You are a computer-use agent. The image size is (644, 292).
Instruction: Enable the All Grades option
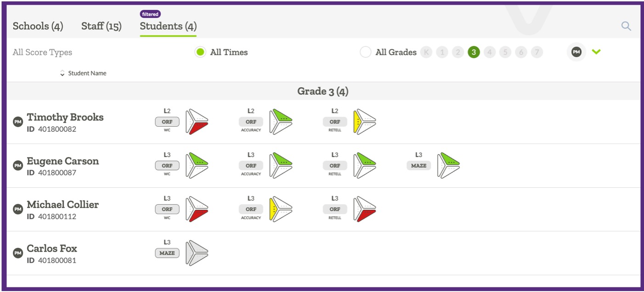[366, 52]
